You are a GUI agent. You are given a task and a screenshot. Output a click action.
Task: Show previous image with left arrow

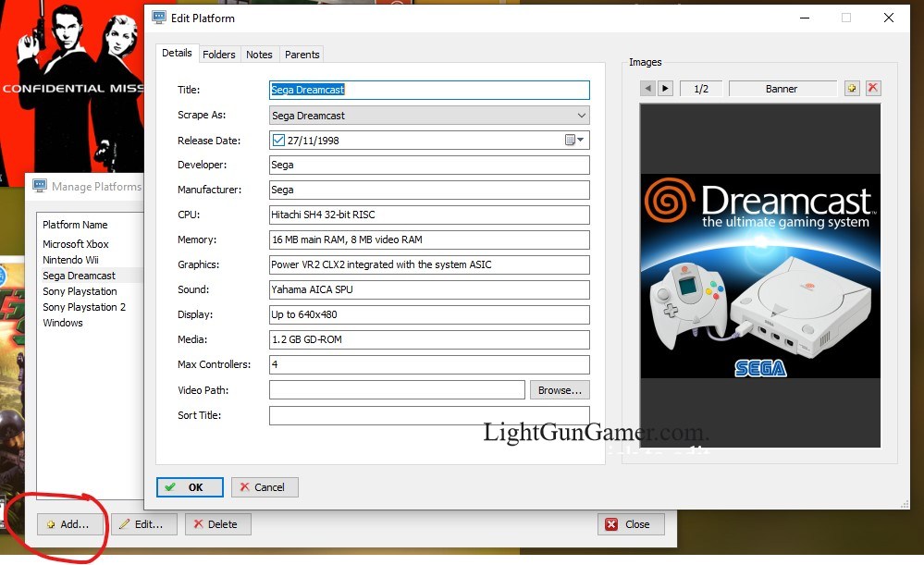coord(647,89)
